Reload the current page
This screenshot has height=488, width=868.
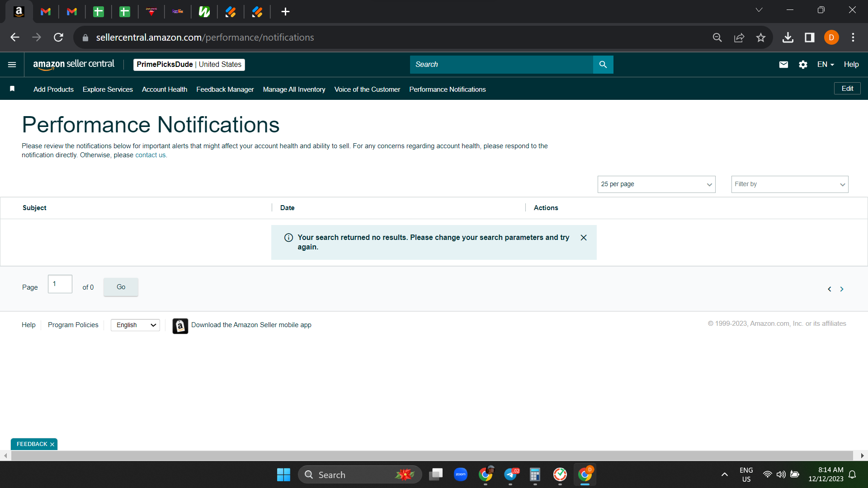point(58,38)
